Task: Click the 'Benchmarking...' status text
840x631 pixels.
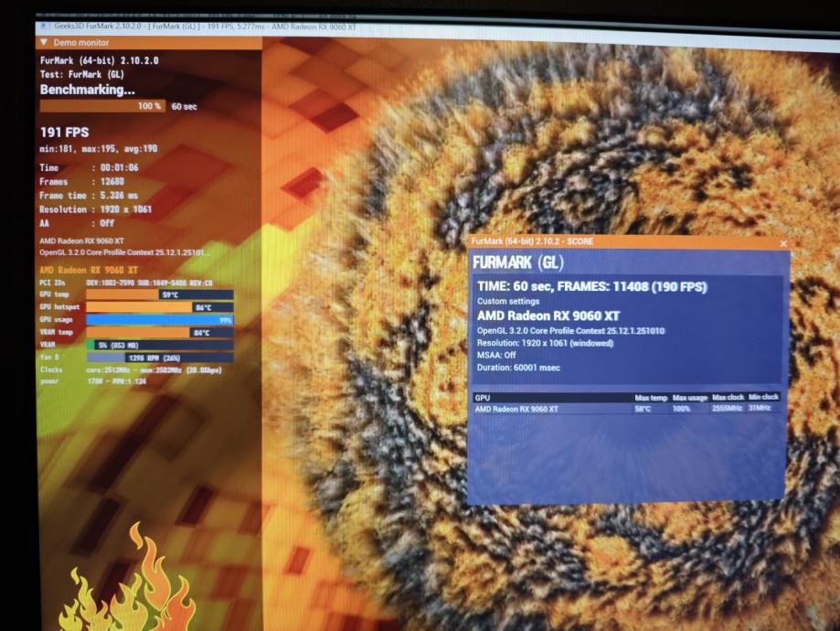Action: pos(88,90)
